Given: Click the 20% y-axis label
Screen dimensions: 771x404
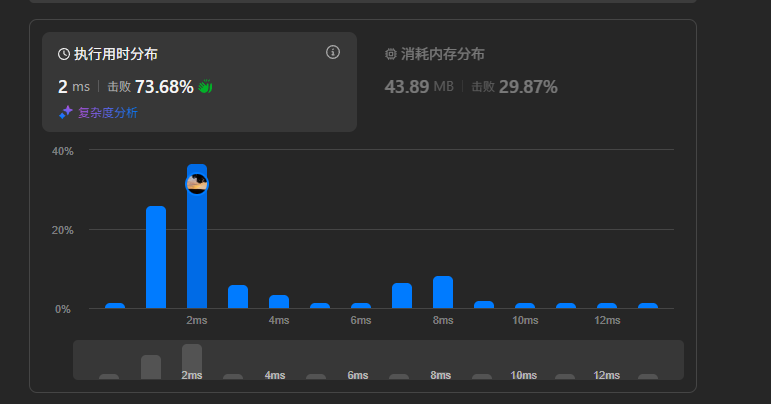Looking at the screenshot, I should pyautogui.click(x=62, y=230).
